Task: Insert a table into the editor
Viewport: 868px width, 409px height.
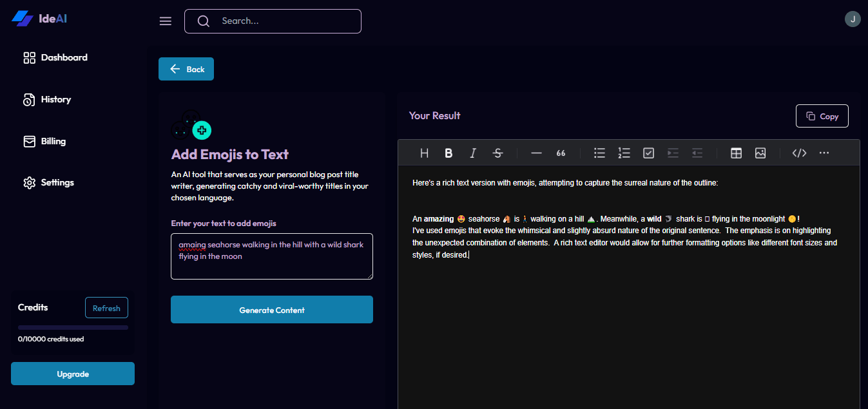Action: (x=736, y=153)
